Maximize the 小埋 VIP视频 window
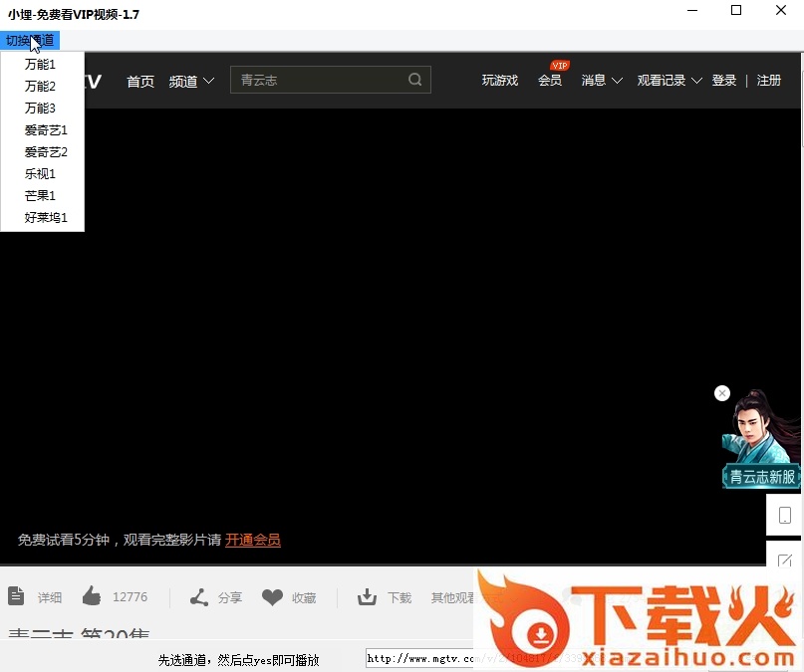 736,10
